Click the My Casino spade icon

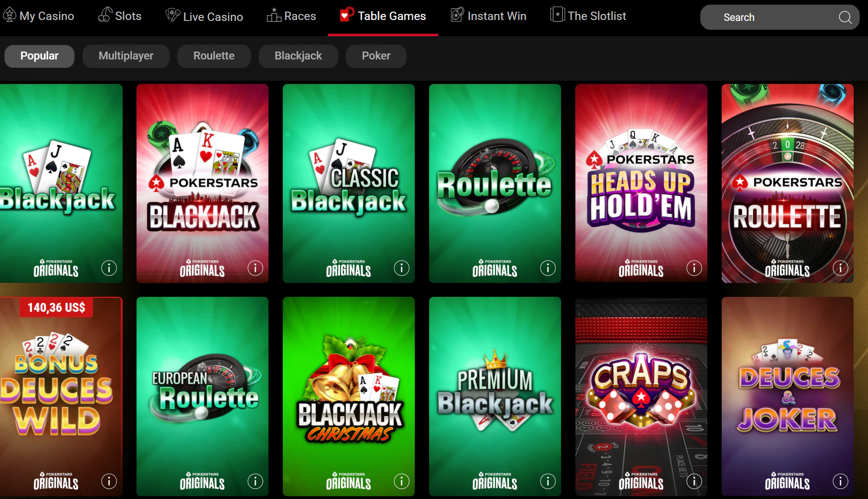coord(9,15)
